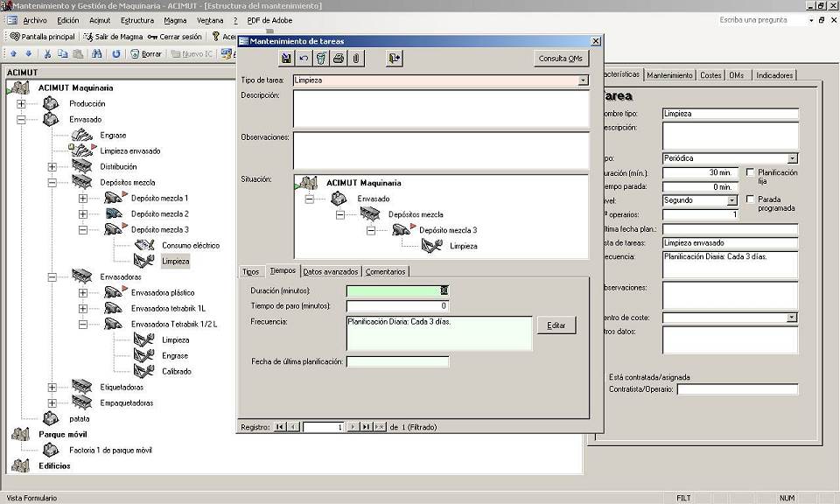This screenshot has width=840, height=504.
Task: Toggle the Parada programada checkbox
Action: (x=750, y=199)
